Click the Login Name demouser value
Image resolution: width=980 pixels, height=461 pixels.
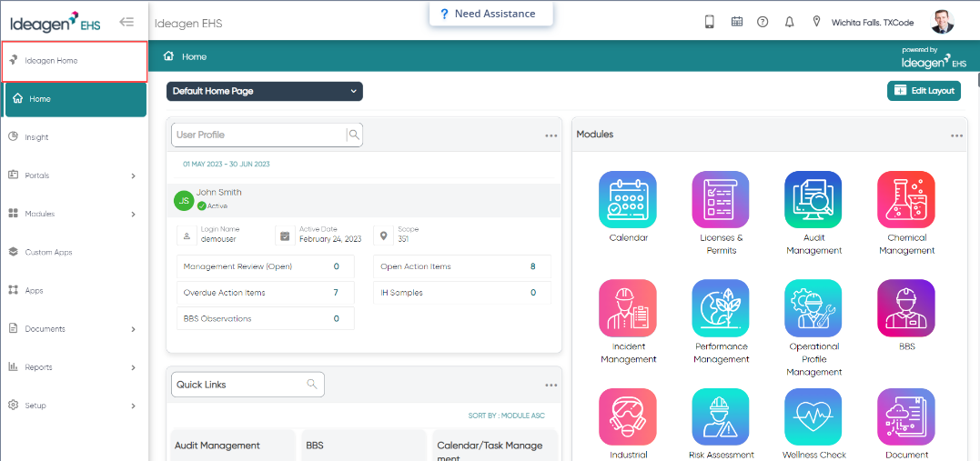point(218,238)
